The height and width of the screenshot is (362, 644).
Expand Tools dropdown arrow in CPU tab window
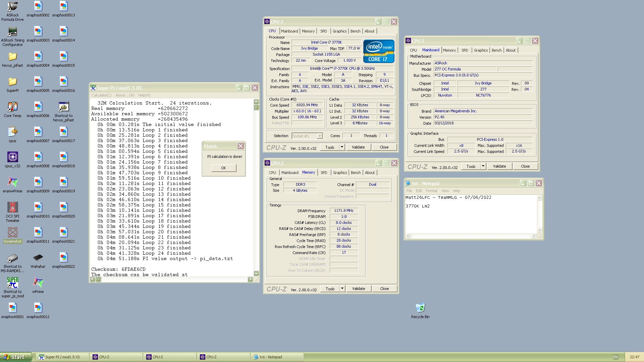click(x=342, y=147)
